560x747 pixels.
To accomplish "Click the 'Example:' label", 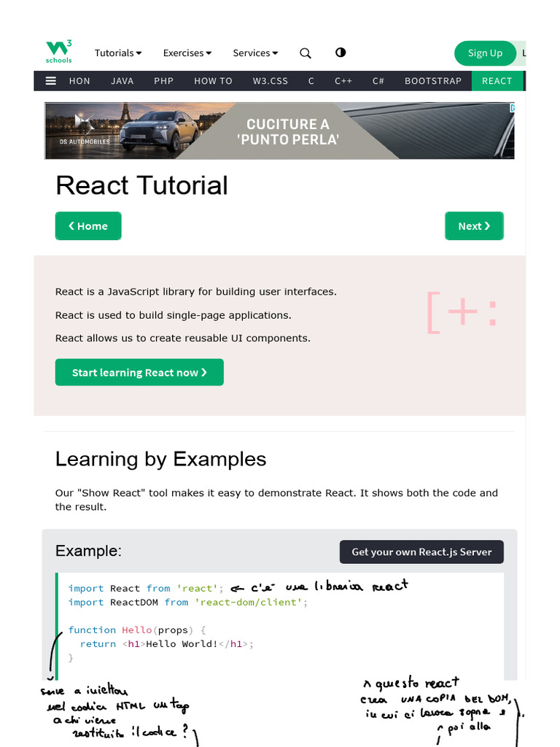I will 88,551.
